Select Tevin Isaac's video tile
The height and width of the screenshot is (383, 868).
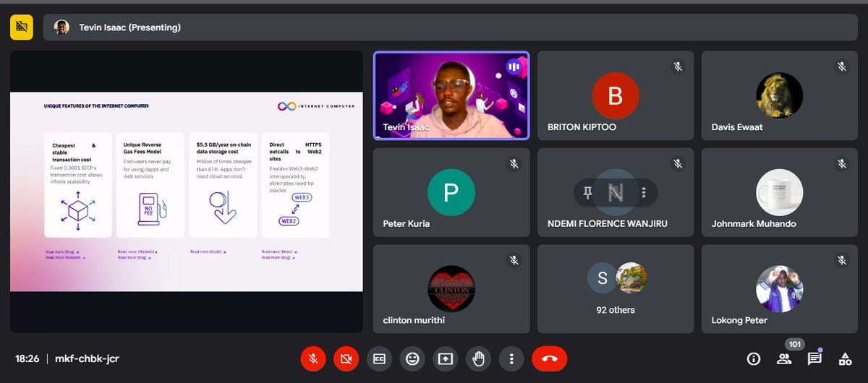coord(451,95)
